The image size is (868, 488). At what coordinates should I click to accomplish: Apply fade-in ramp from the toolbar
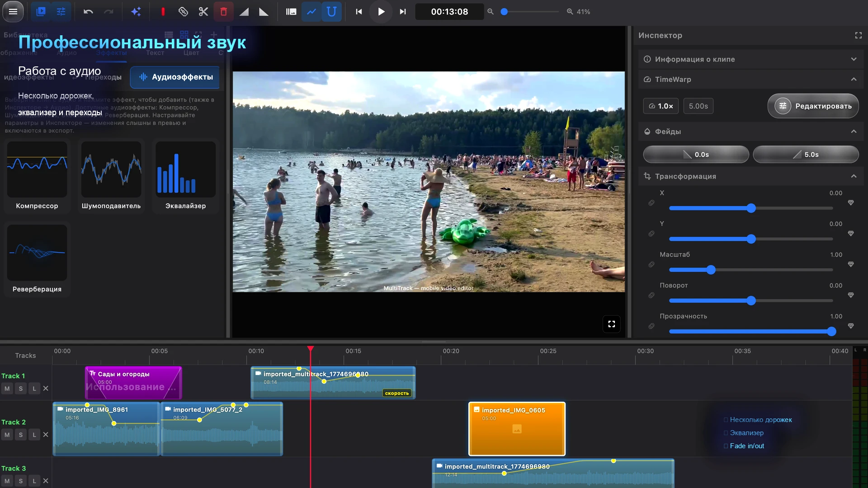(244, 12)
